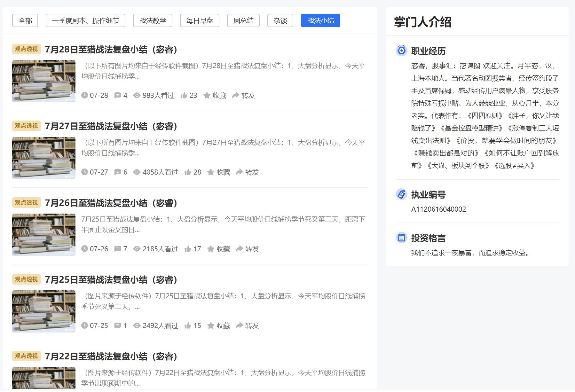Click the 983人看过 view count
This screenshot has height=392, width=575.
158,95
